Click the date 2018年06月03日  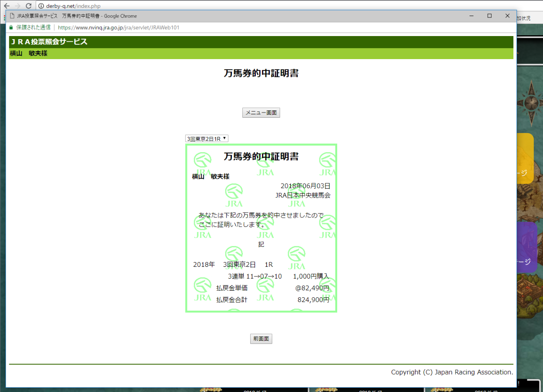(305, 186)
